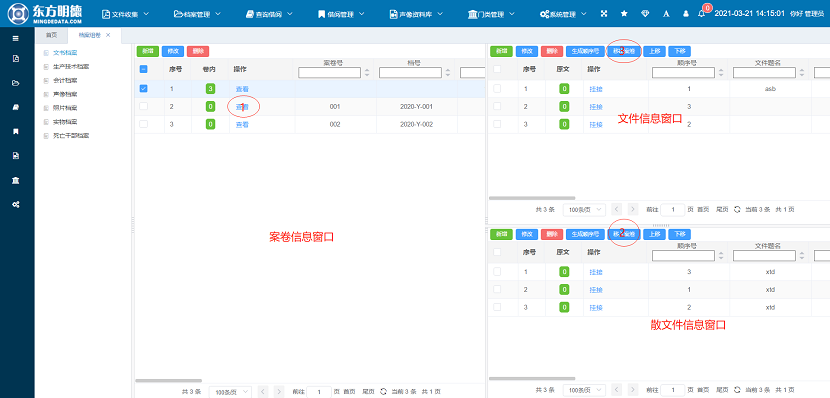Switch to the 首页 tab
The image size is (830, 398).
51,35
